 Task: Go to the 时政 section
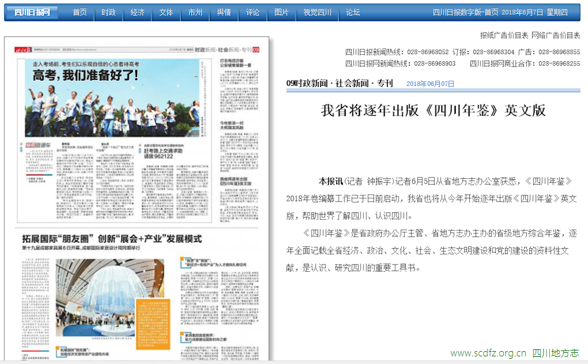tap(108, 12)
